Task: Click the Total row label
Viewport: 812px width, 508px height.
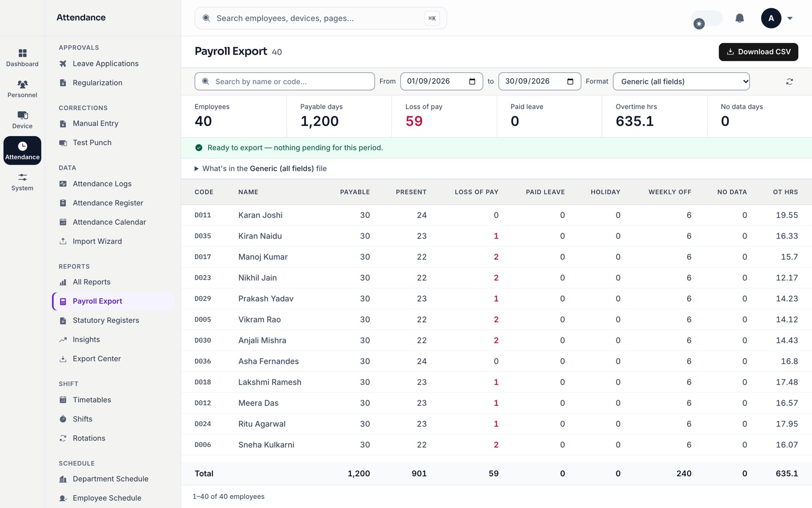Action: point(204,473)
